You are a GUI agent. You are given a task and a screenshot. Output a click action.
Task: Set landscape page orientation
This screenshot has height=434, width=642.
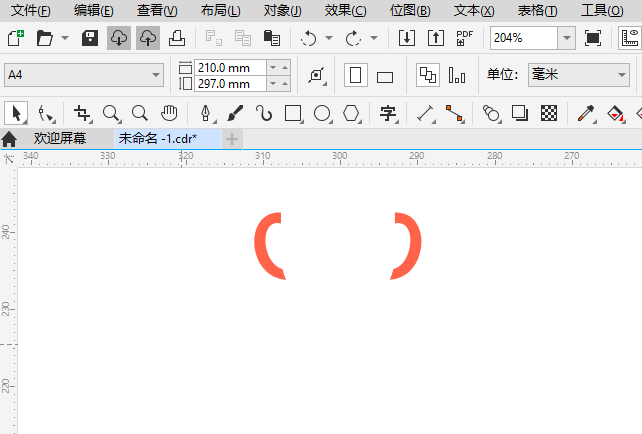click(385, 77)
